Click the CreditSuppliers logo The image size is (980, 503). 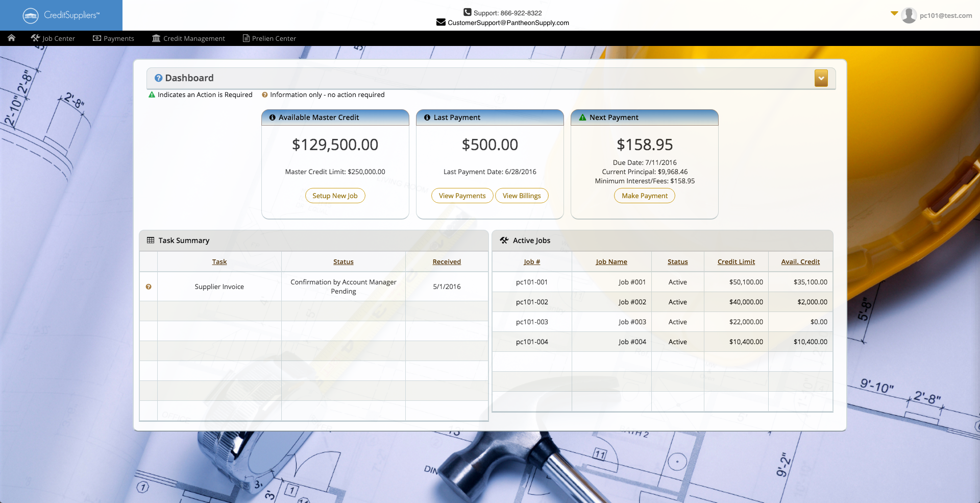(61, 15)
